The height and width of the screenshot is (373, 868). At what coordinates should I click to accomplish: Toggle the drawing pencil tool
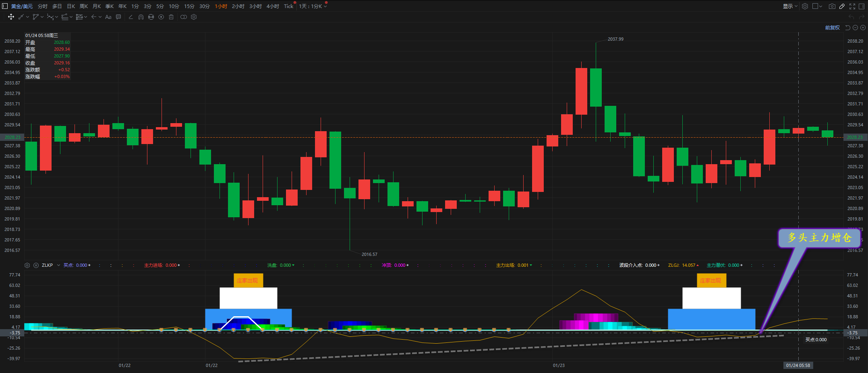click(842, 6)
